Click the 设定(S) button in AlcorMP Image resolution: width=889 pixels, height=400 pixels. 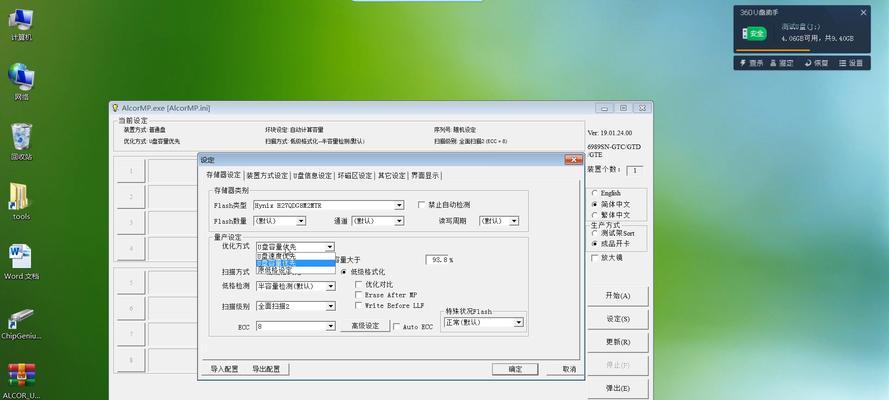click(x=617, y=319)
